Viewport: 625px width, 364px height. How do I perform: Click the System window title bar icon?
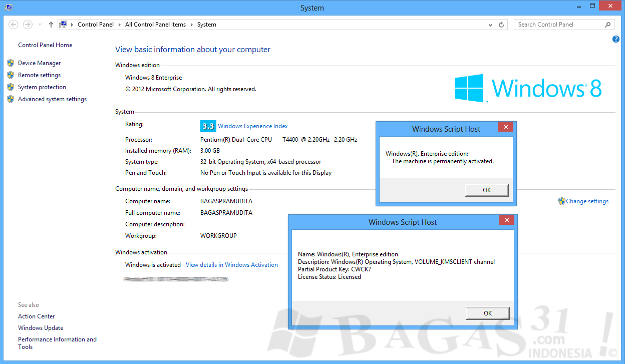coord(8,8)
